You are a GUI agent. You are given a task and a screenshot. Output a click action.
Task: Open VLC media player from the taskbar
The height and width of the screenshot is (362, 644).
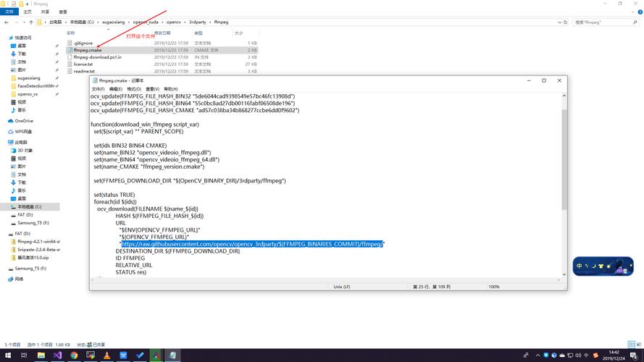pos(106,355)
